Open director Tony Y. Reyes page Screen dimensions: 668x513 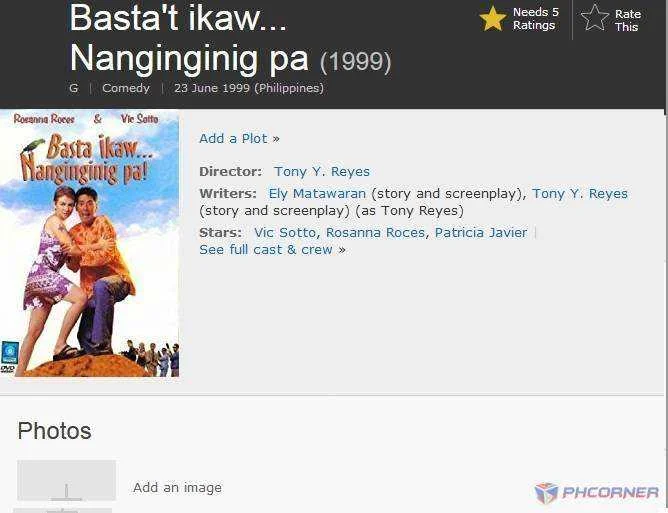(x=322, y=171)
